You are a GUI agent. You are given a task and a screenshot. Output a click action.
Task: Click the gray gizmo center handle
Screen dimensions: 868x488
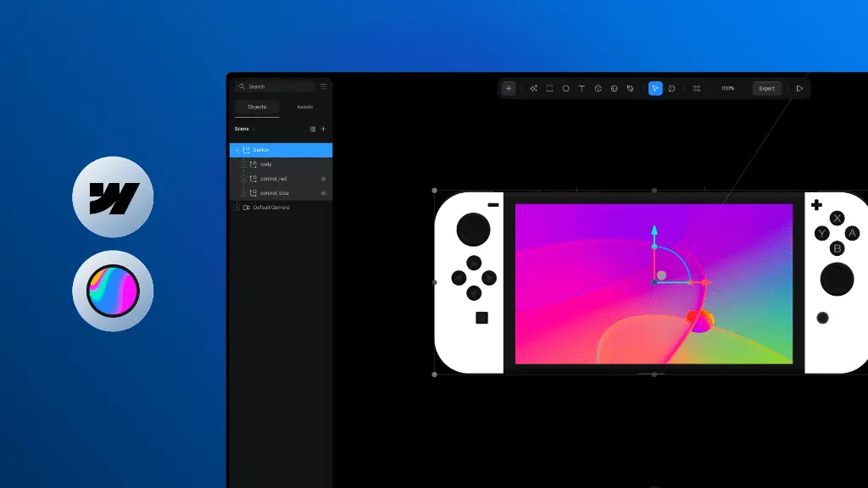click(661, 275)
